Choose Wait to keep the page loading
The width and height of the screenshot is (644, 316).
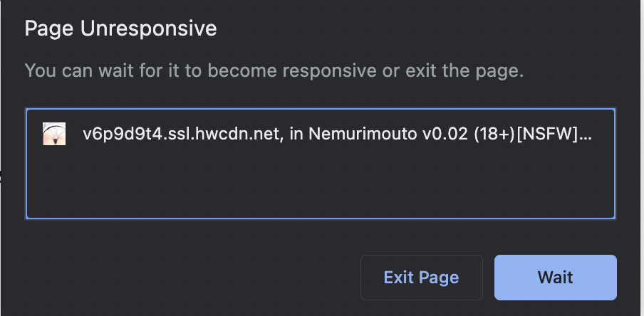(x=555, y=278)
